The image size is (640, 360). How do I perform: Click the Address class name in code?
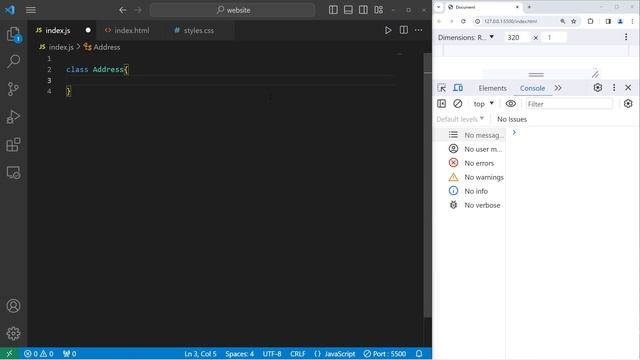click(108, 69)
